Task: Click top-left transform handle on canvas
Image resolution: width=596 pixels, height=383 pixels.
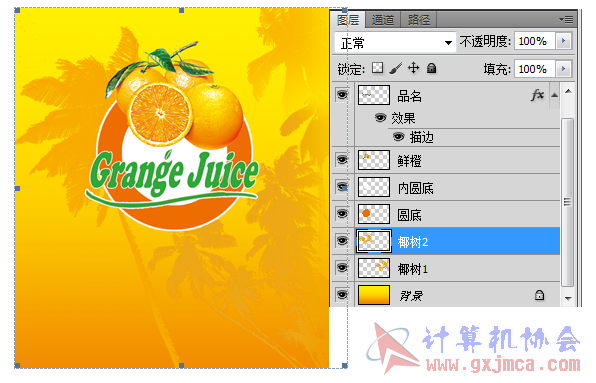Action: coord(17,10)
